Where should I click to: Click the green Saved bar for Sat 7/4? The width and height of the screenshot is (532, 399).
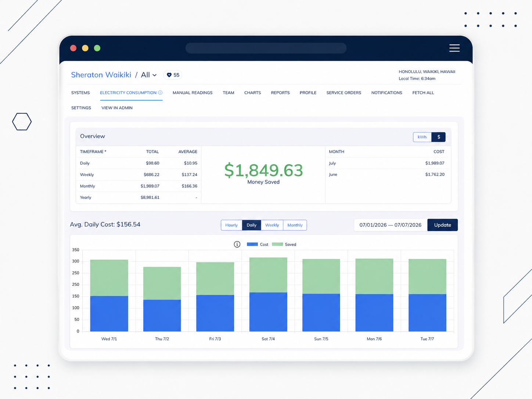(x=268, y=275)
